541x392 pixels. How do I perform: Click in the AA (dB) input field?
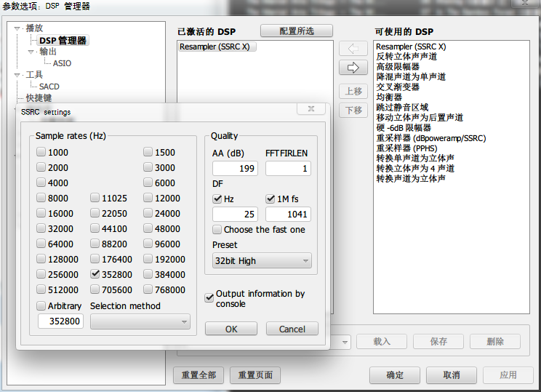tap(234, 169)
